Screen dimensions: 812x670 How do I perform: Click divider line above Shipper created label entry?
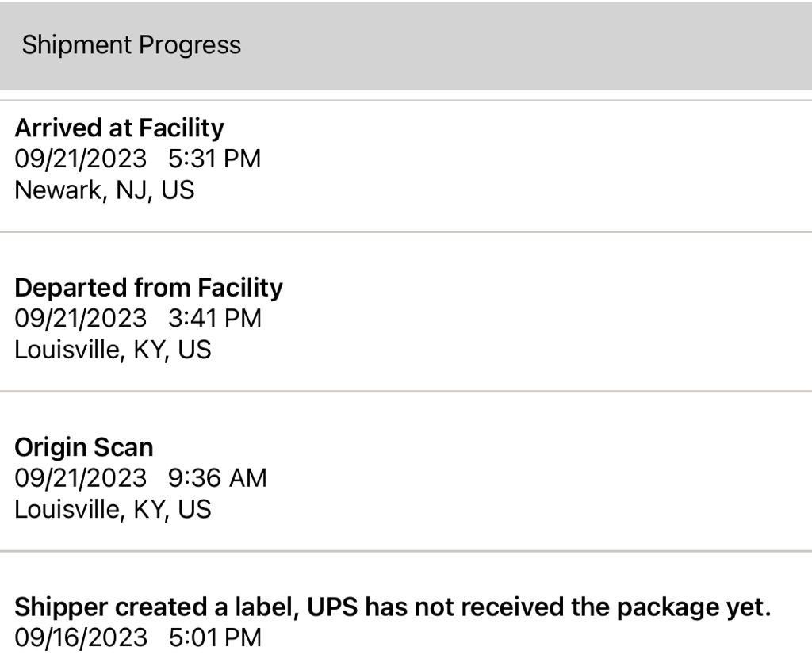[406, 550]
